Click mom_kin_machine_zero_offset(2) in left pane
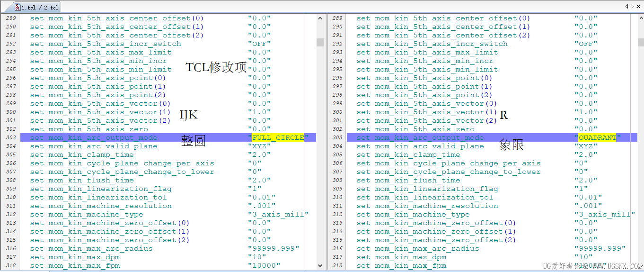Image resolution: width=644 pixels, height=272 pixels. click(x=119, y=240)
